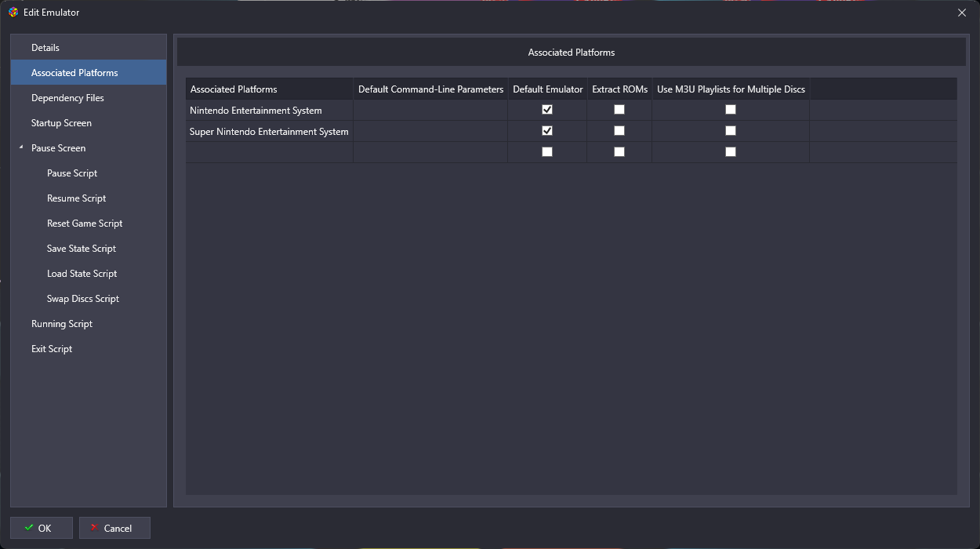Open the Save State Script page
The width and height of the screenshot is (980, 549).
pos(89,249)
